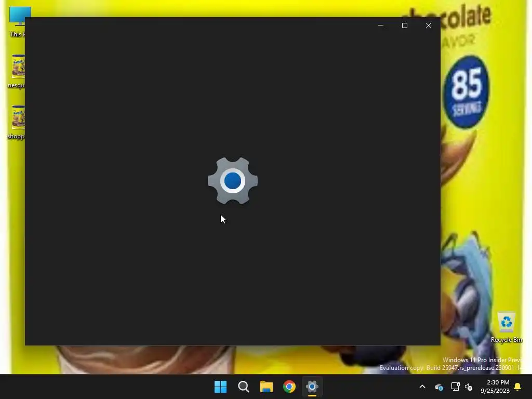This screenshot has width=532, height=399.
Task: Open the notification bell
Action: (518, 387)
